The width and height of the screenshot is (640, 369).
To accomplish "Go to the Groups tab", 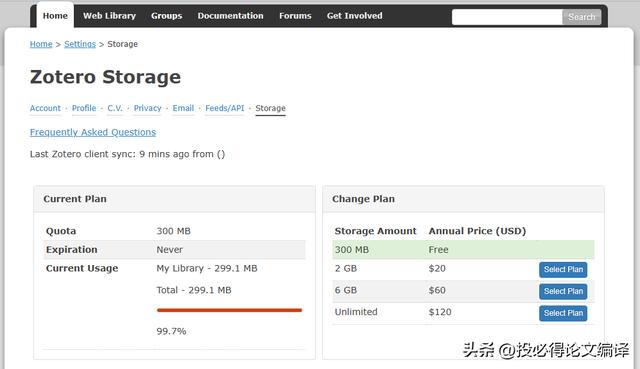I will (167, 16).
